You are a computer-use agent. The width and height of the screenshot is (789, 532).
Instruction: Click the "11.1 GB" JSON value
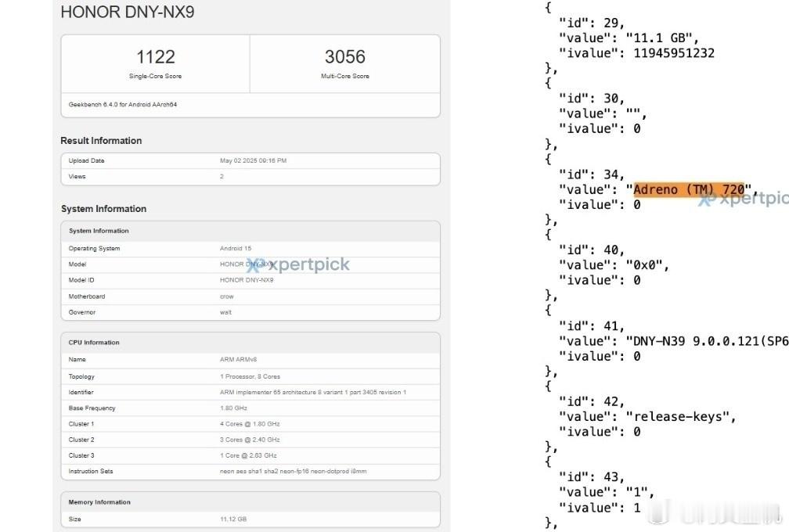661,38
